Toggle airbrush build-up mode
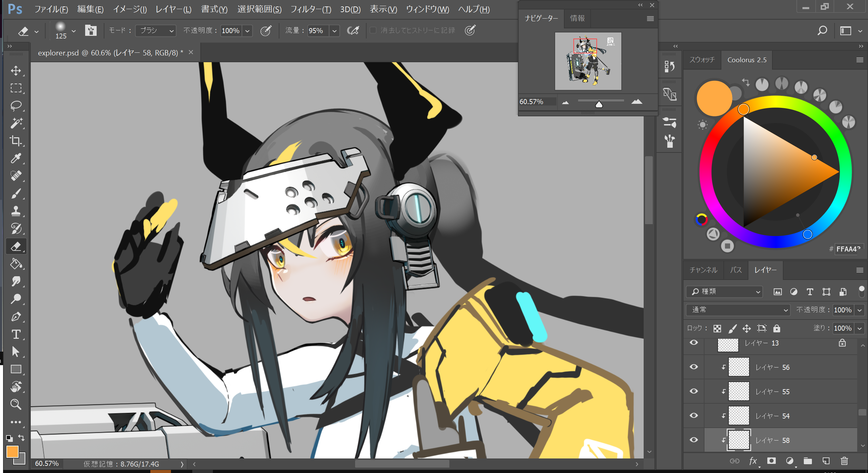Screen dimensions: 868x473 [353, 31]
